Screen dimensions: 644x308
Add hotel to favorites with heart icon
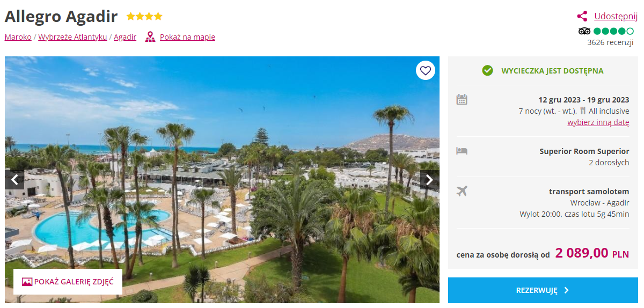[426, 70]
